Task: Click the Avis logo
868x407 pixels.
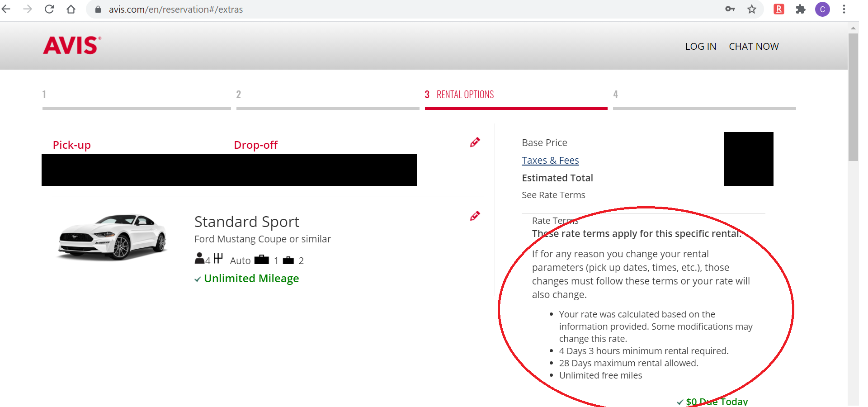Action: point(72,46)
